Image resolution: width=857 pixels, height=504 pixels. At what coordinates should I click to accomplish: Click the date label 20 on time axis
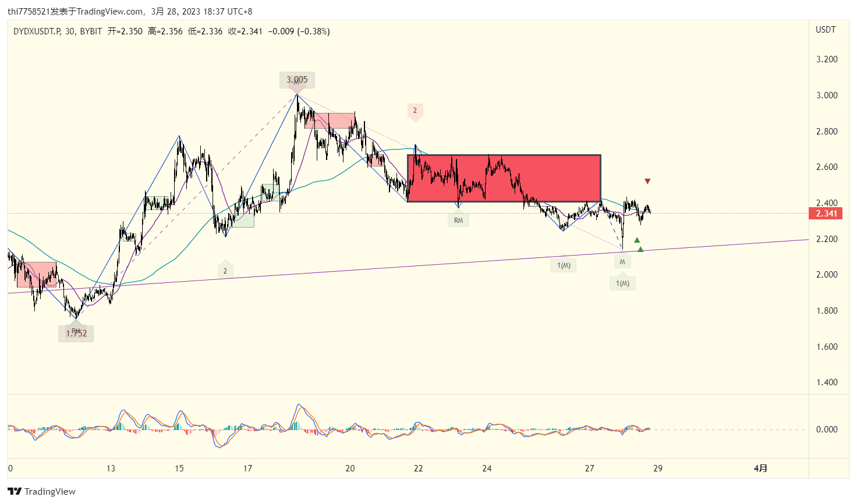pos(350,468)
